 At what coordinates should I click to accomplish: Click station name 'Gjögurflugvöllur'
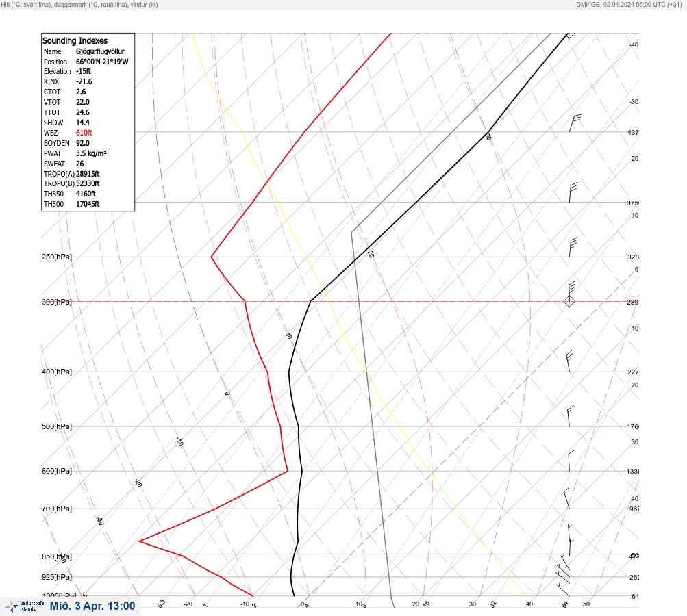pos(100,51)
